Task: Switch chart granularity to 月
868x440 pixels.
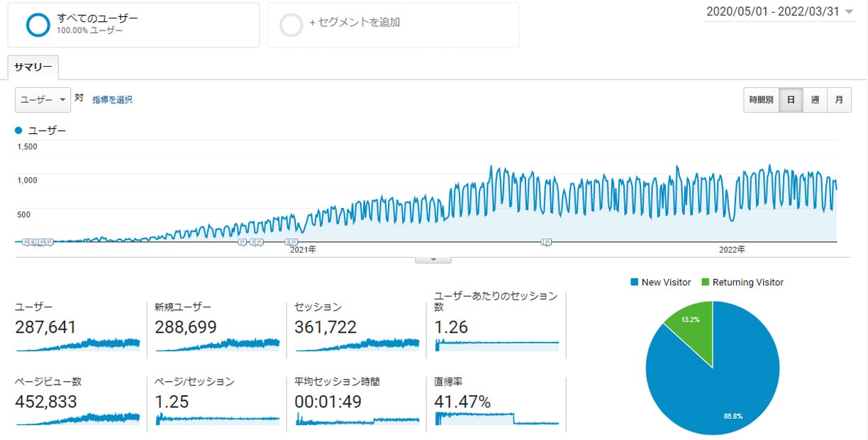Action: 839,100
